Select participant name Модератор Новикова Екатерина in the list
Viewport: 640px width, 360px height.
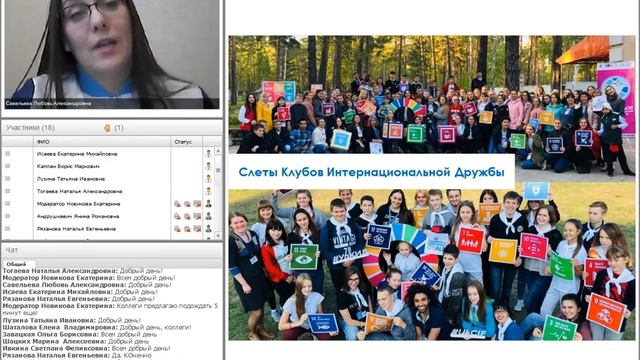[79, 204]
